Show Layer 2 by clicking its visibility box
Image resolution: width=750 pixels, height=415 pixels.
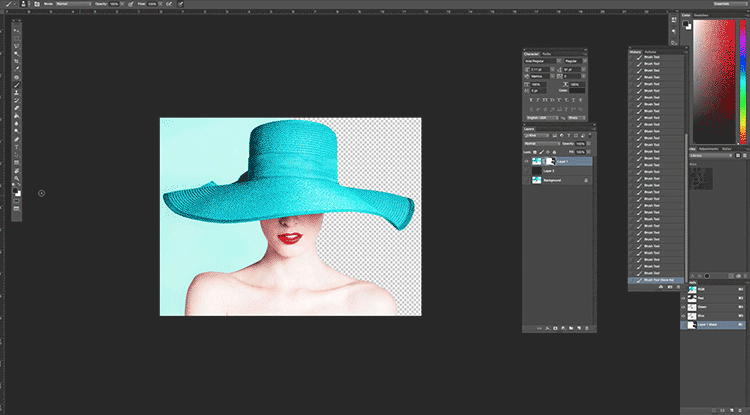point(527,171)
